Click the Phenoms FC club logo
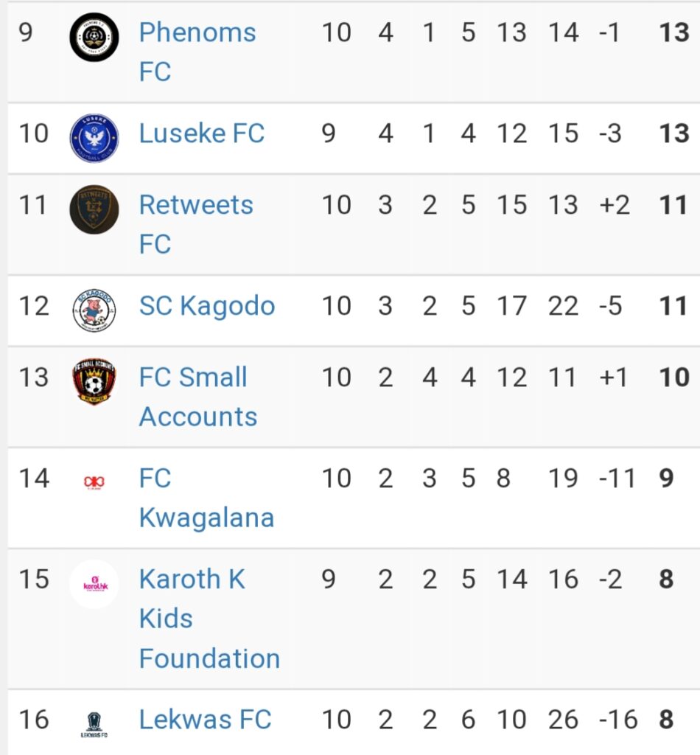The image size is (700, 755). coord(94,37)
